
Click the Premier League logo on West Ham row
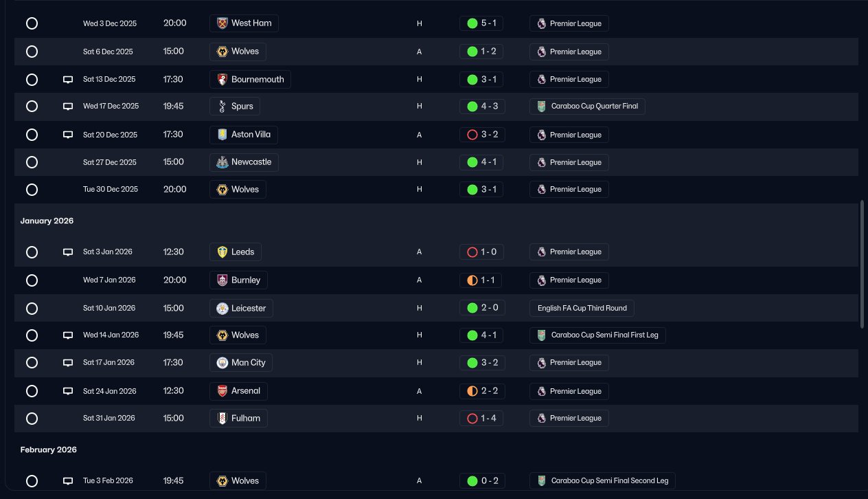click(x=541, y=23)
